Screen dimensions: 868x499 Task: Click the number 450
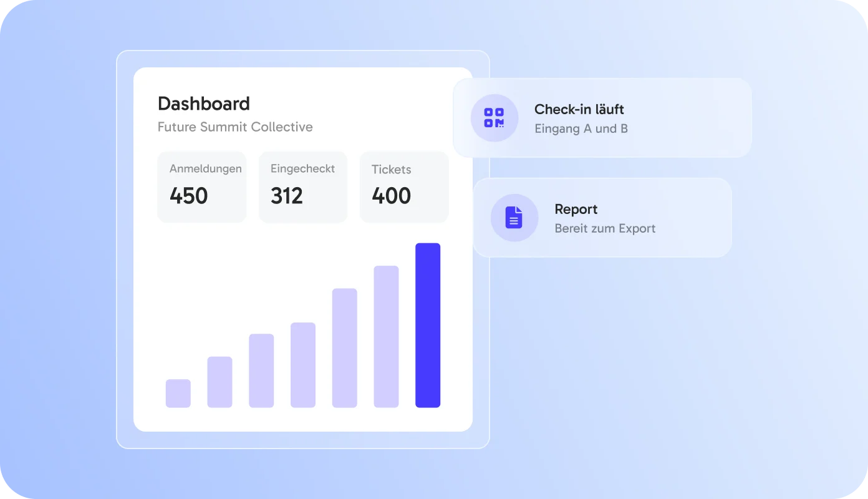click(189, 196)
